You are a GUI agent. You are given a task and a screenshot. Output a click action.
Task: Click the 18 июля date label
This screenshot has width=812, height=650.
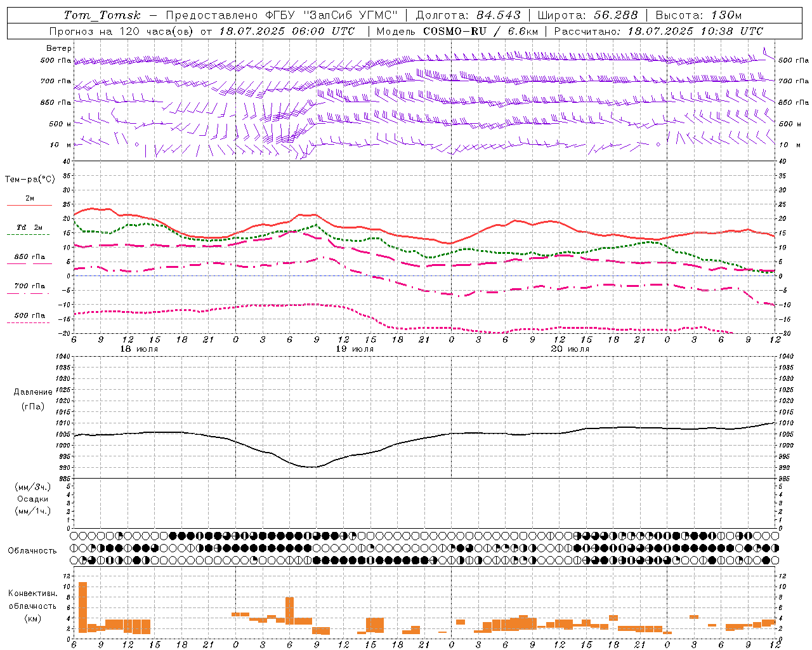pos(139,349)
